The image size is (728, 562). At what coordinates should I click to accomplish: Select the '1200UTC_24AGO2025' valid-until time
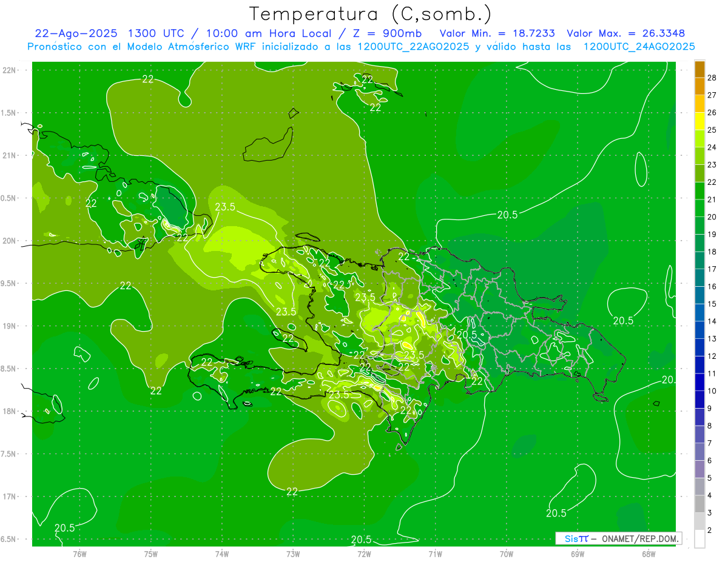click(639, 47)
